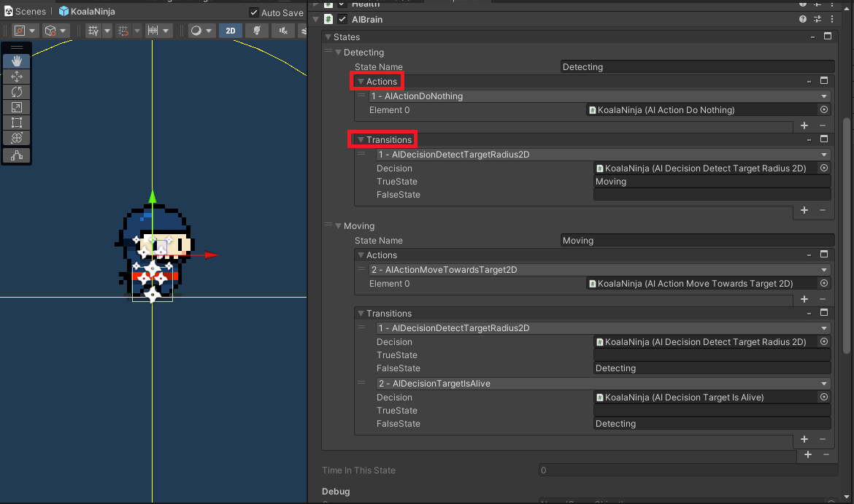The height and width of the screenshot is (504, 854).
Task: Mute scene audio with speaker icon
Action: 283,31
